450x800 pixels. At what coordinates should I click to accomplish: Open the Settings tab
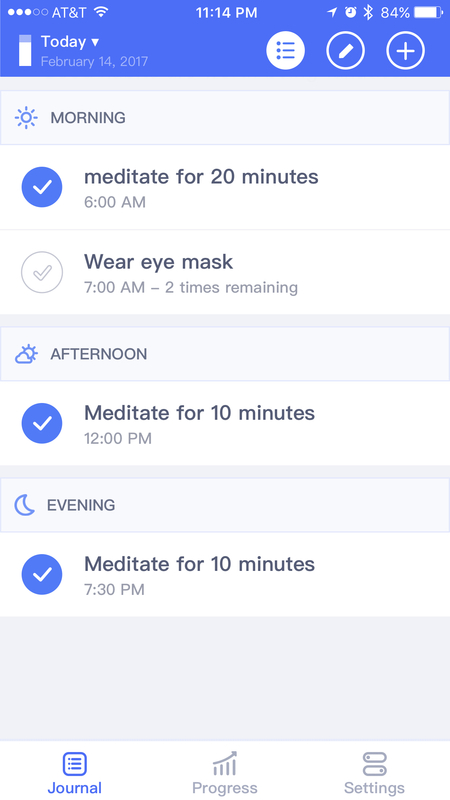click(x=374, y=773)
